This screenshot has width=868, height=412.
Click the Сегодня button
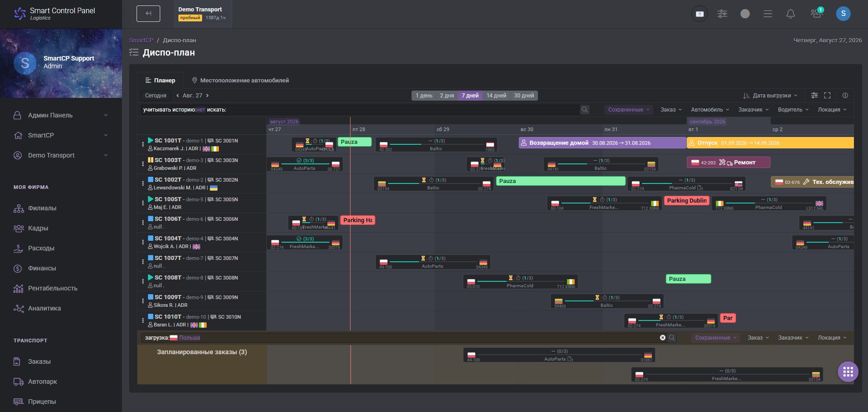click(x=156, y=96)
